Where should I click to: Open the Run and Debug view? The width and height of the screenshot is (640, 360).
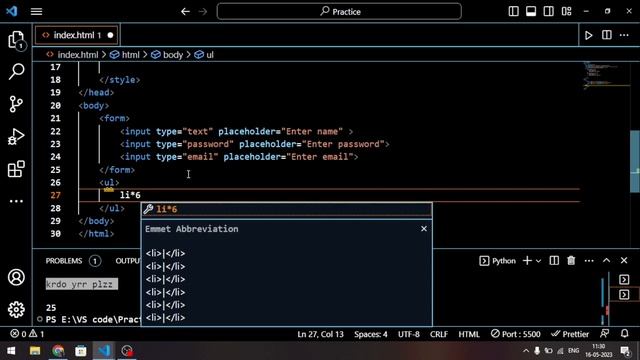[x=16, y=137]
